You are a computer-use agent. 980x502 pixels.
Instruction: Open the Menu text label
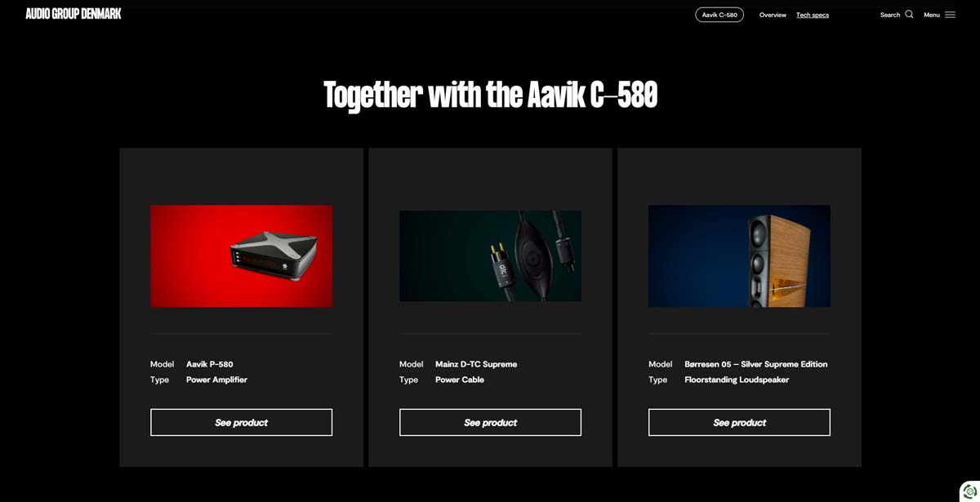click(932, 15)
